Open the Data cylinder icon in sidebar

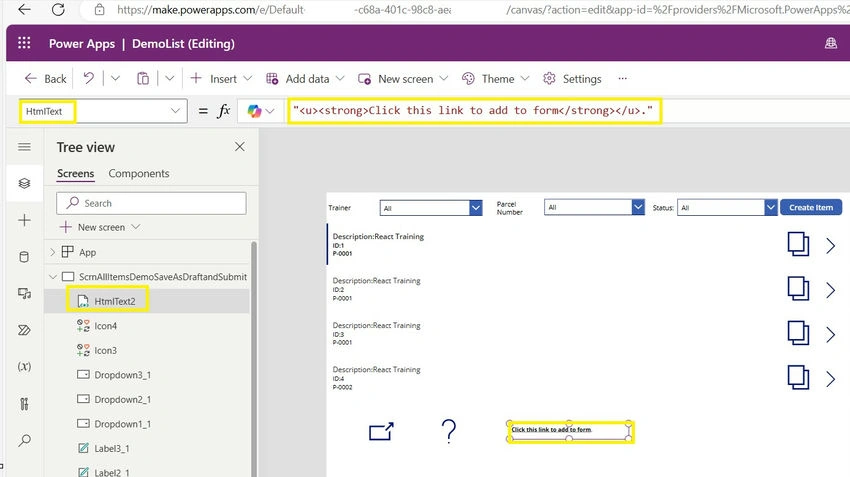coord(24,256)
